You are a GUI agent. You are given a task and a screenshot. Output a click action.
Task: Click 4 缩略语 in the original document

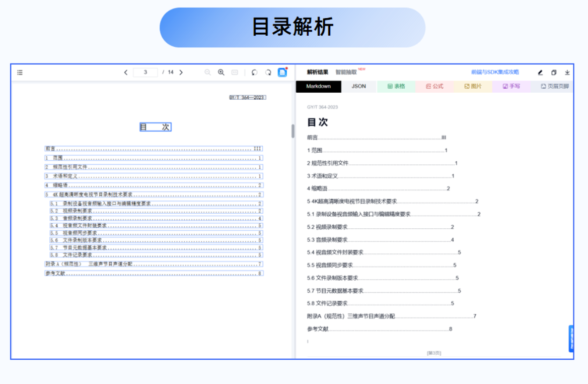[154, 185]
